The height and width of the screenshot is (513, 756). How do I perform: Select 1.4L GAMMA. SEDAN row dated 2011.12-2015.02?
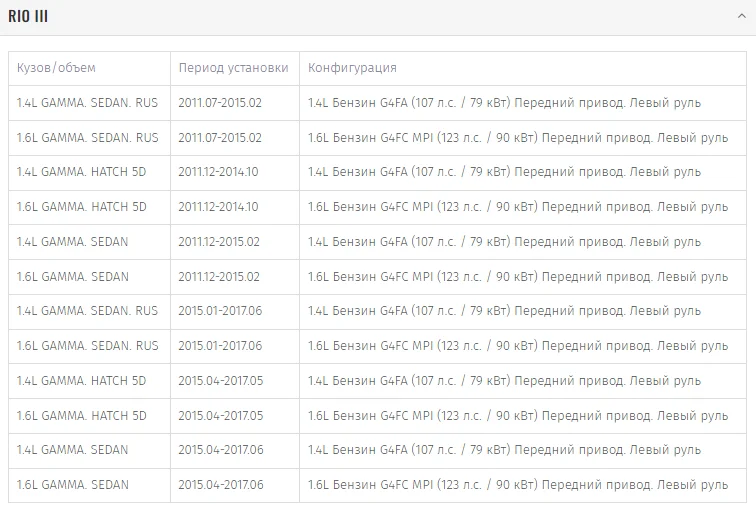pos(72,242)
